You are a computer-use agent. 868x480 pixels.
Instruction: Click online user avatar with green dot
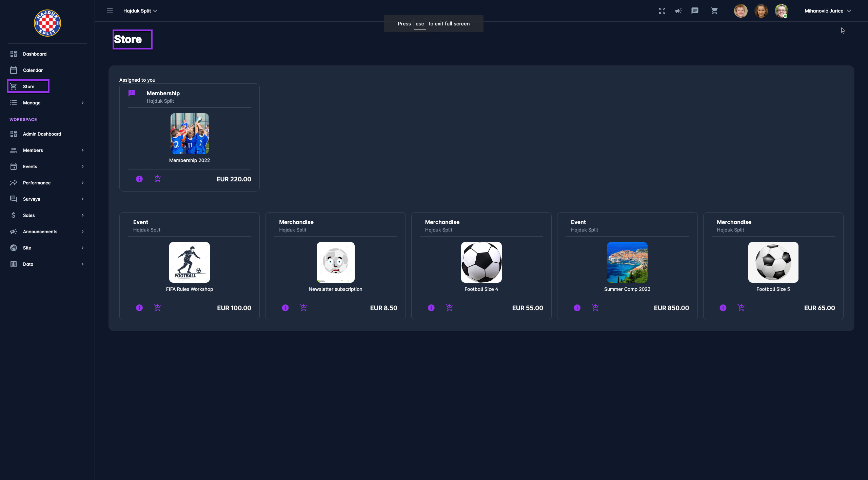click(781, 11)
